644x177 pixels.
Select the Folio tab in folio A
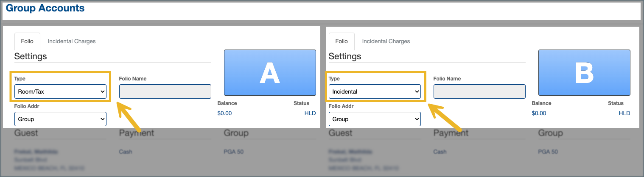coord(27,41)
